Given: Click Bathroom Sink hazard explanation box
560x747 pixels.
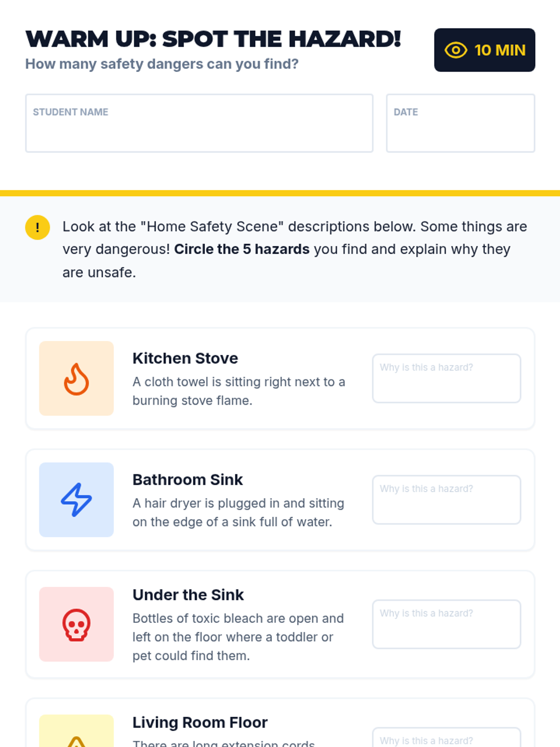Looking at the screenshot, I should coord(446,500).
